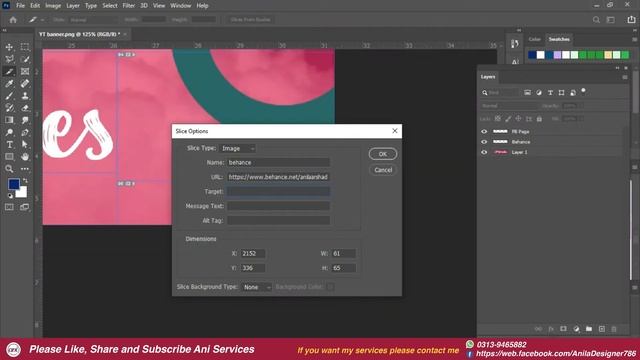The image size is (640, 360).
Task: Hide the Behance layer
Action: click(484, 142)
